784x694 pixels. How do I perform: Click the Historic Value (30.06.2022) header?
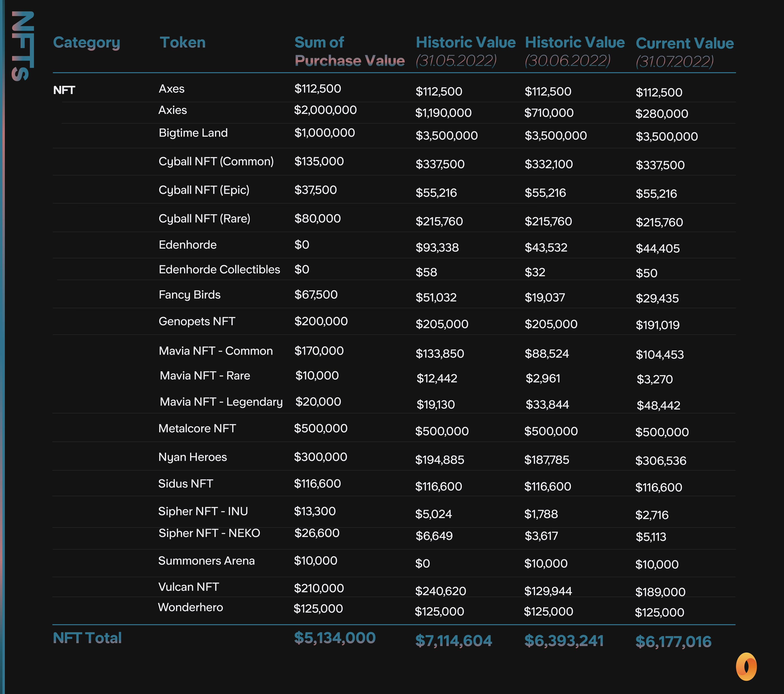(575, 51)
